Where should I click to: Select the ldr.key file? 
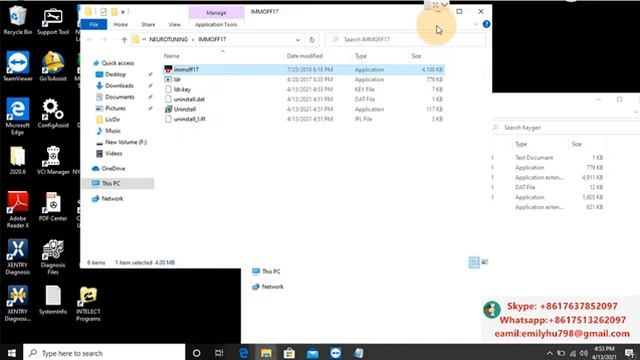click(304, 89)
